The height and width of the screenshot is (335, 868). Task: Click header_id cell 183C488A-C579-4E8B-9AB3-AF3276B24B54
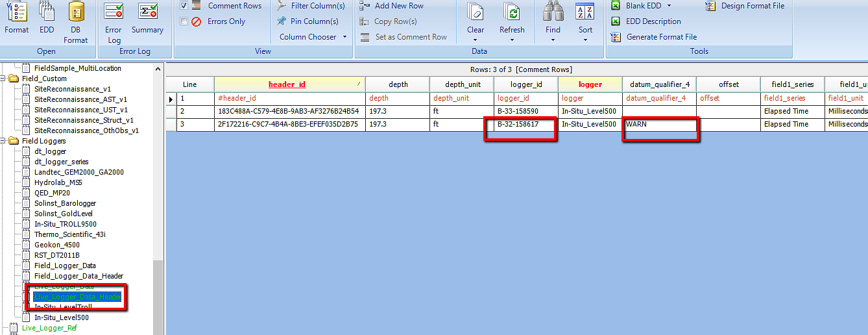click(x=289, y=111)
